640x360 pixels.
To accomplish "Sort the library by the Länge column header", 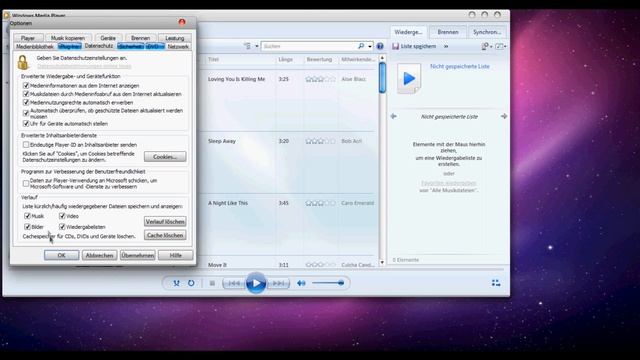I will tap(286, 60).
